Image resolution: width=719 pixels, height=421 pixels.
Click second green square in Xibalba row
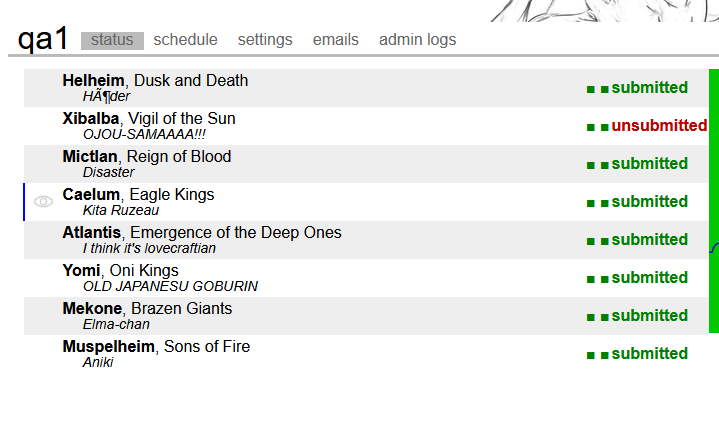point(604,127)
